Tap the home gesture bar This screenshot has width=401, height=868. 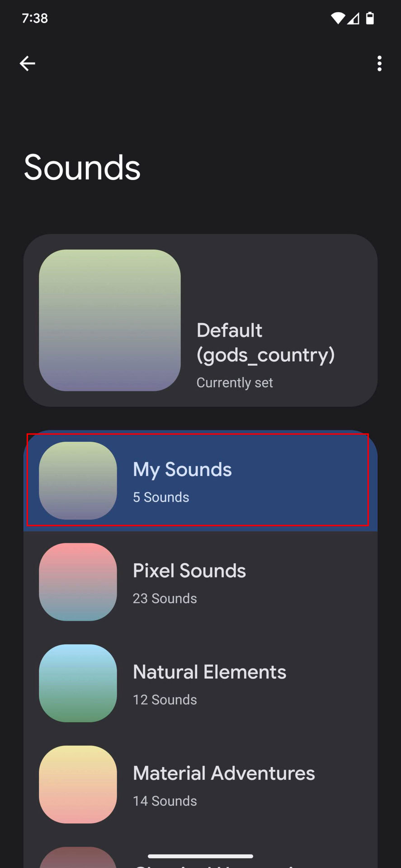[x=200, y=856]
